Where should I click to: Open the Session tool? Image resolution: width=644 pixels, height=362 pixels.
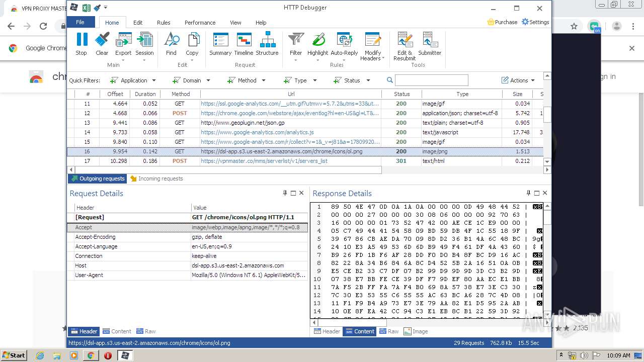coord(144,46)
